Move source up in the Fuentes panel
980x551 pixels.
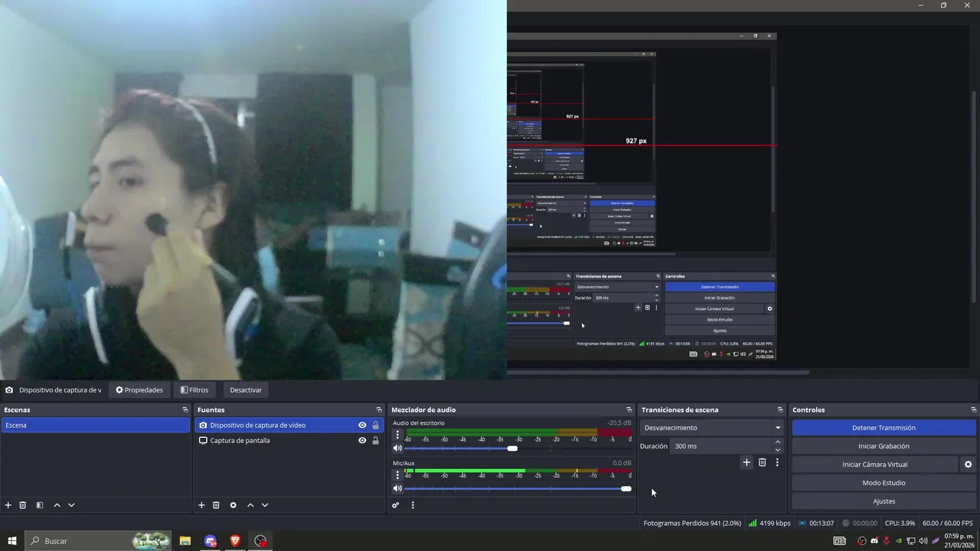click(250, 505)
